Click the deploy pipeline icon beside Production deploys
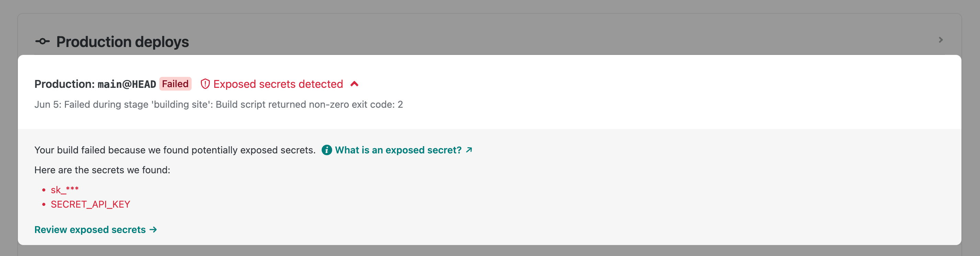 pos(42,42)
